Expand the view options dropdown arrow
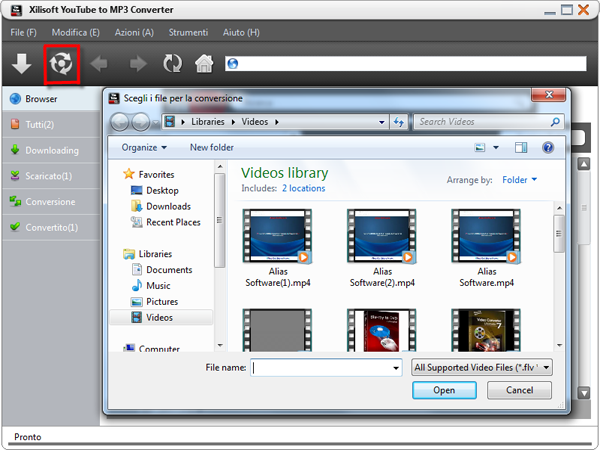The width and height of the screenshot is (600, 450). tap(496, 147)
